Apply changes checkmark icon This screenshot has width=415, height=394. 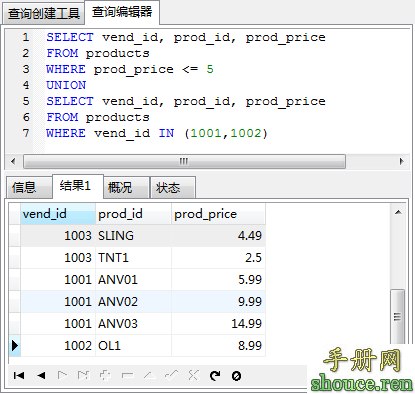pos(171,376)
